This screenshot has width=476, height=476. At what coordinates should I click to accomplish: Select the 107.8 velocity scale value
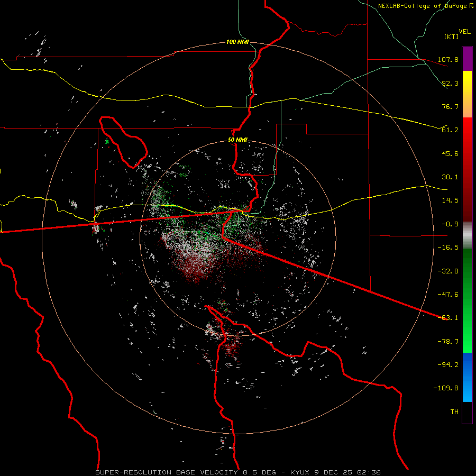[x=448, y=59]
